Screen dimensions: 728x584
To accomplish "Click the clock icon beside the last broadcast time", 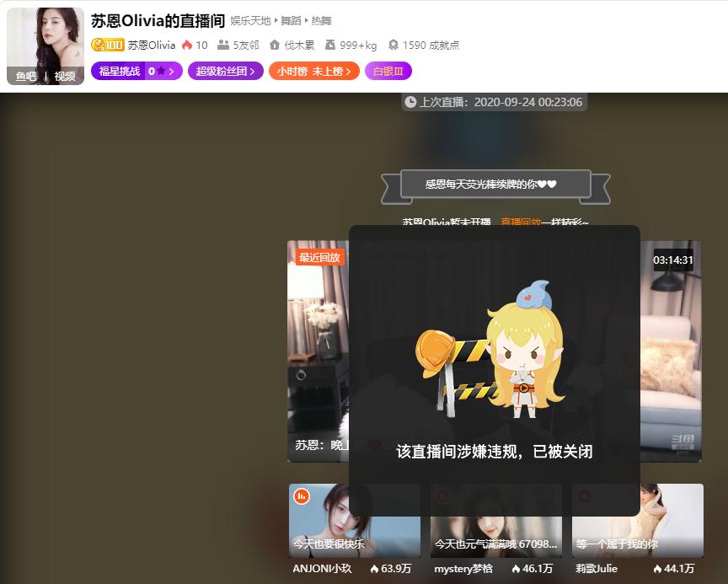I will coord(410,100).
